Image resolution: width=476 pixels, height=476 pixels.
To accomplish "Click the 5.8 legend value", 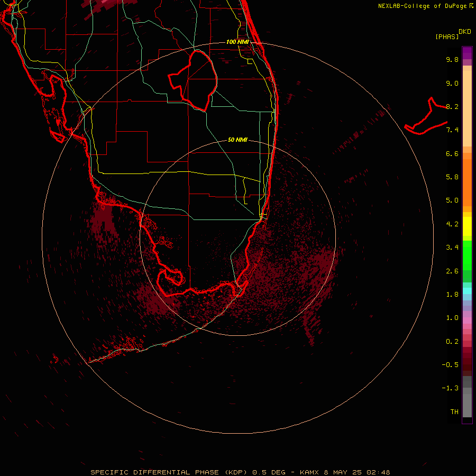I will (x=452, y=177).
